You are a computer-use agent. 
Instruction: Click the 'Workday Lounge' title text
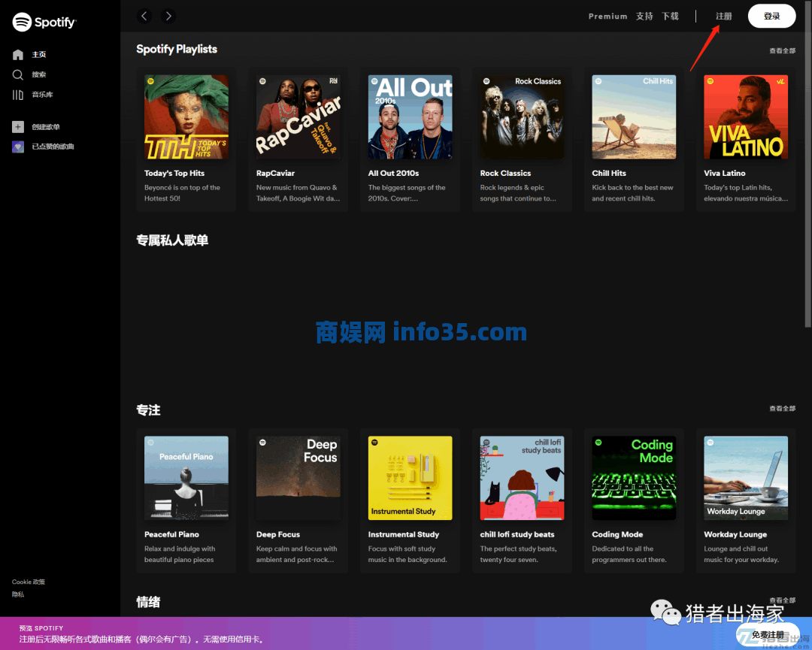(735, 534)
